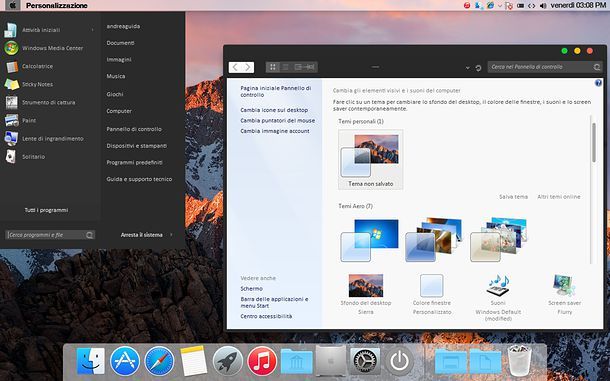Open Safari compass icon in dock
This screenshot has width=610, height=381.
pos(160,361)
